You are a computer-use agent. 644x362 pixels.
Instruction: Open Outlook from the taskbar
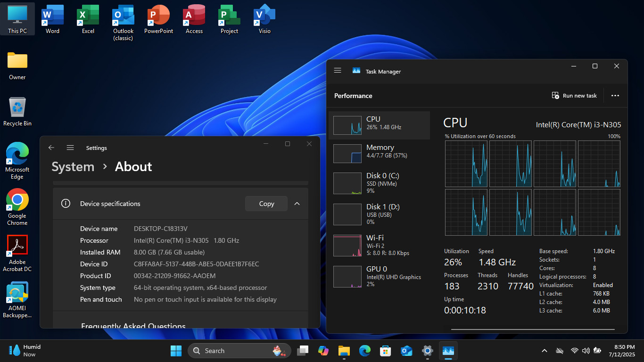point(406,351)
